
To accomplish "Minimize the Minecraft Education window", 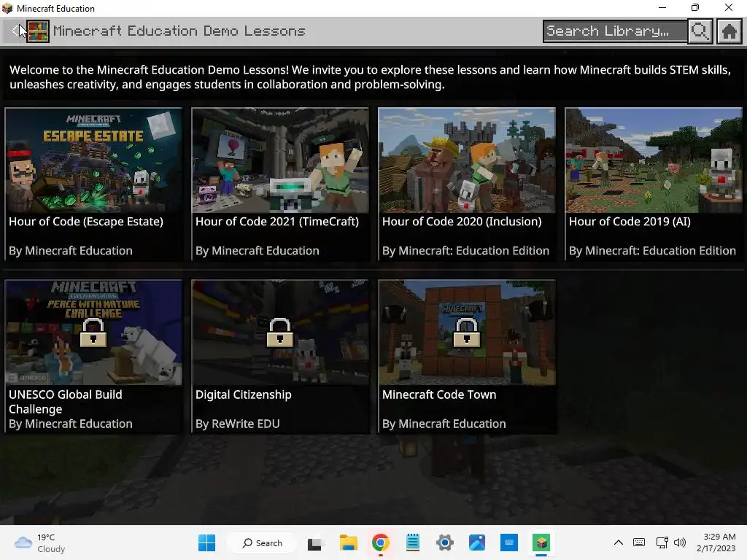I will [x=662, y=8].
